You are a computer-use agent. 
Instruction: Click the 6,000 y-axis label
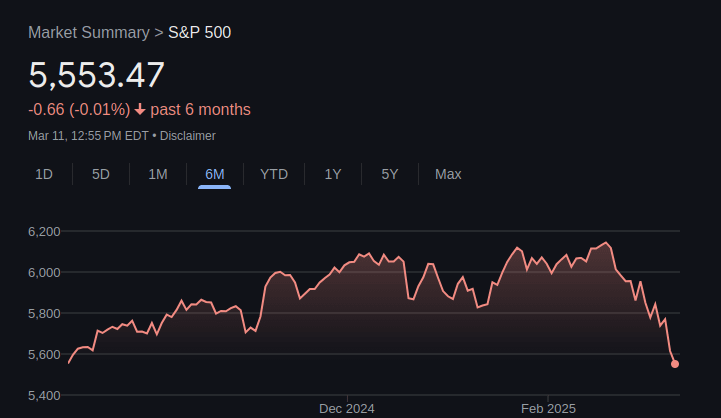tap(44, 272)
